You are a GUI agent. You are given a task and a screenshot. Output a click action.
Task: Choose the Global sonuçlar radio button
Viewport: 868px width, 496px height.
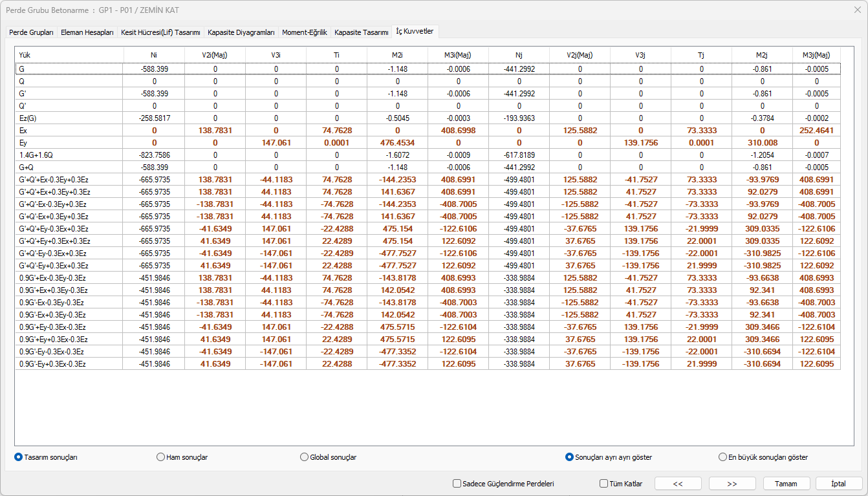[x=305, y=457]
